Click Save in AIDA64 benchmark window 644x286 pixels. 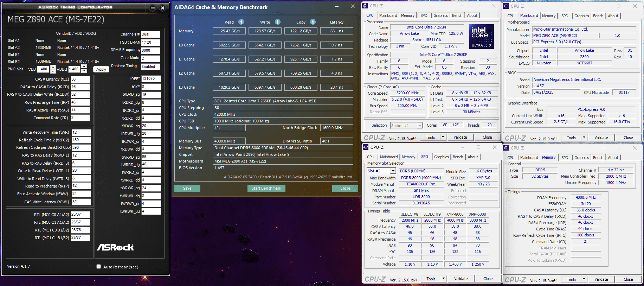coord(187,188)
